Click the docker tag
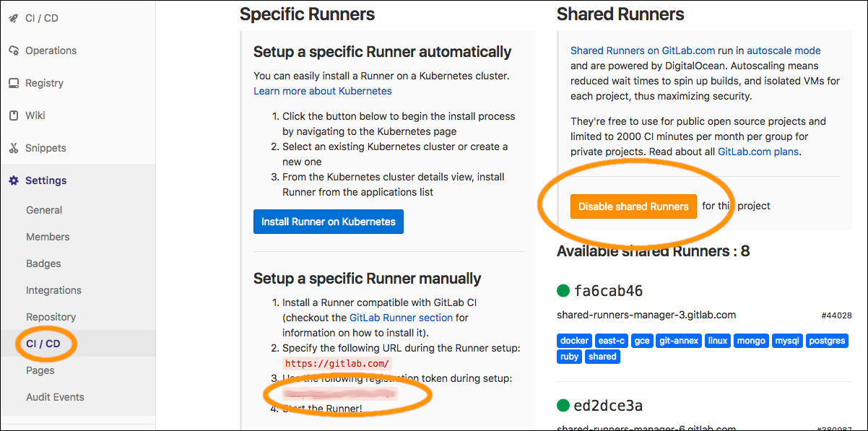Image resolution: width=868 pixels, height=431 pixels. point(575,341)
